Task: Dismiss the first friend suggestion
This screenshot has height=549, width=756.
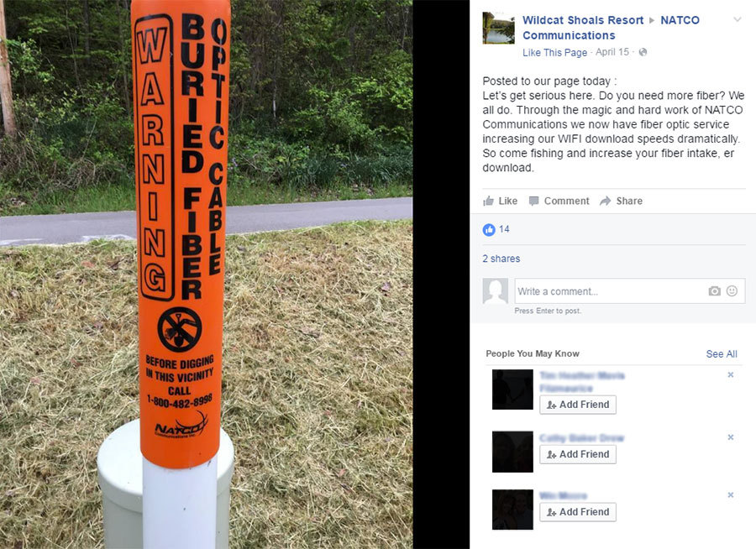Action: click(x=731, y=375)
